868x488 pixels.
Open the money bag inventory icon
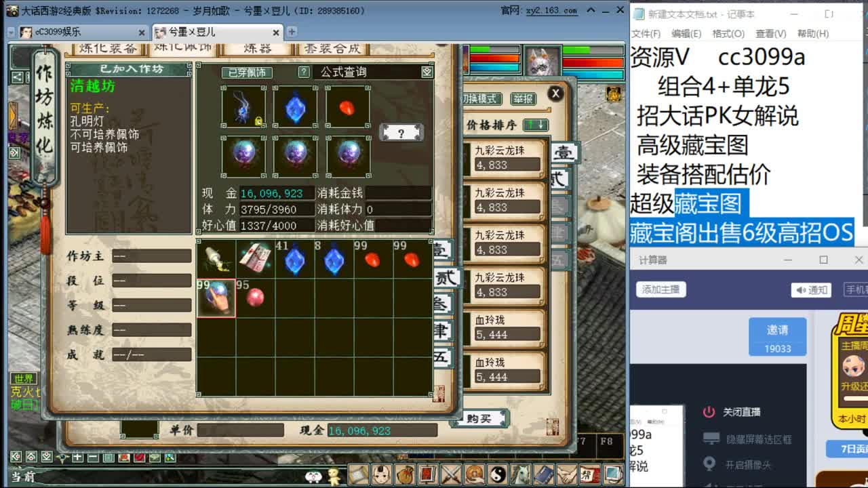pyautogui.click(x=406, y=474)
